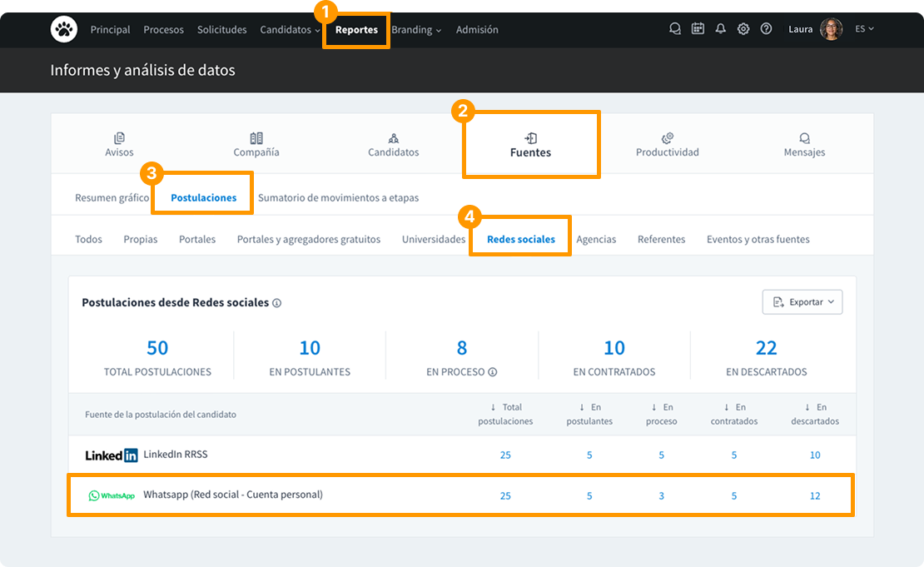
Task: Open the settings gear icon
Action: pyautogui.click(x=743, y=29)
